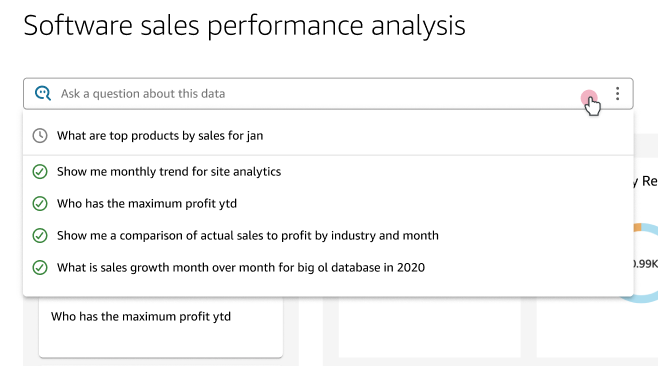Open the three-dot options menu
Image resolution: width=658 pixels, height=366 pixels.
pos(617,93)
